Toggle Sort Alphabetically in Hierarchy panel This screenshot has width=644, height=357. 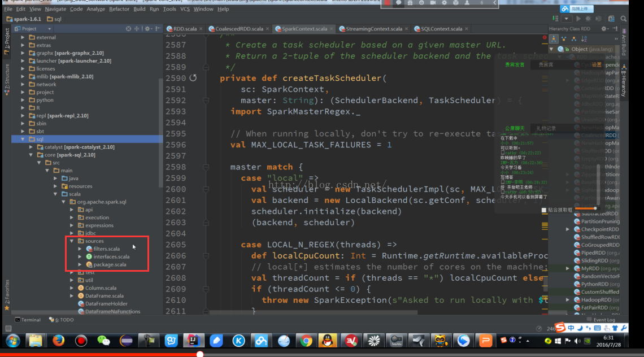(x=584, y=39)
